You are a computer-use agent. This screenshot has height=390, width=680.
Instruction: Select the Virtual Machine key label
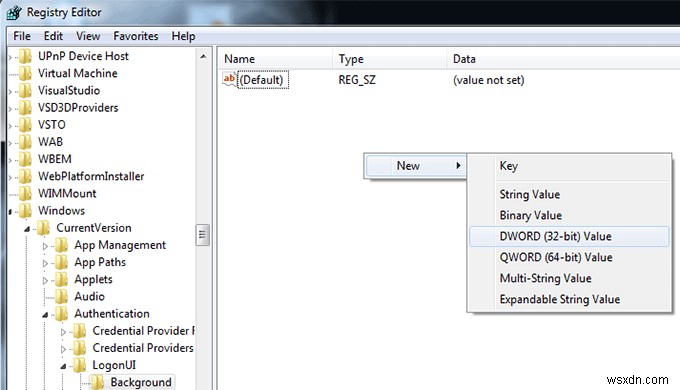[78, 73]
